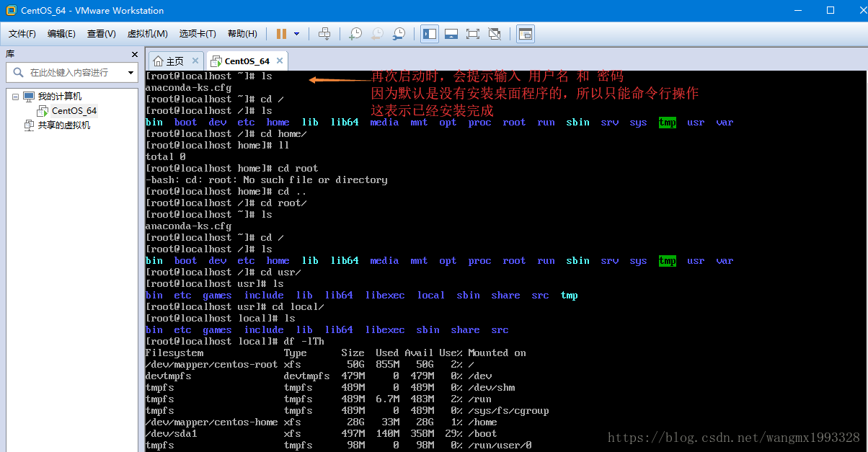This screenshot has width=868, height=452.
Task: Click the VMware Workstation title bar icon
Action: (x=11, y=11)
